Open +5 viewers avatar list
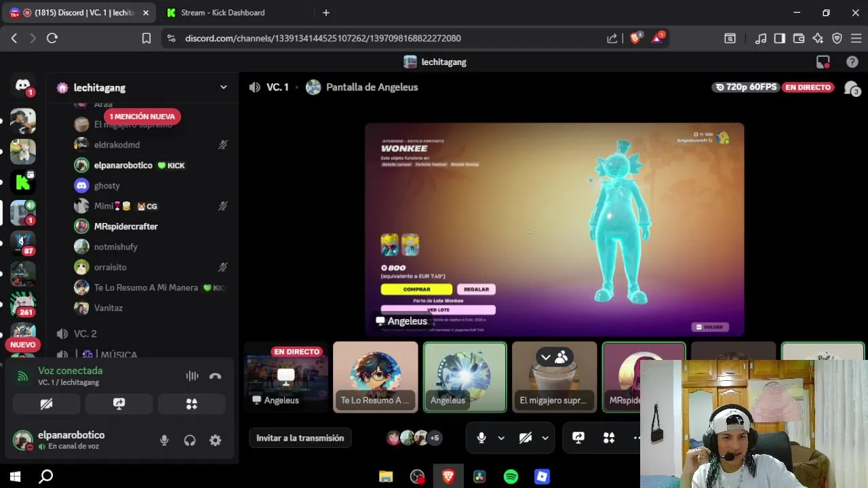868x488 pixels. coord(414,438)
